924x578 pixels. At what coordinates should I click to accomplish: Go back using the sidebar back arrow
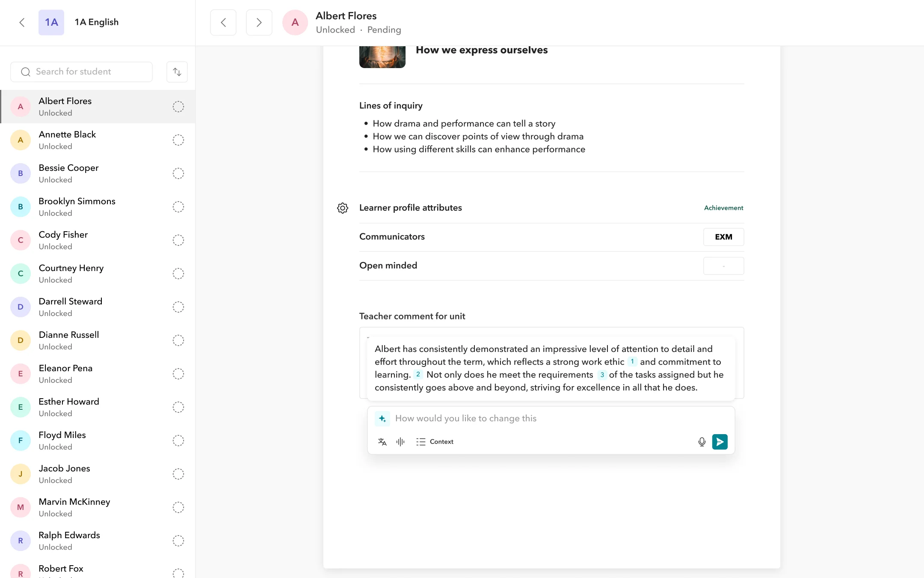tap(22, 22)
